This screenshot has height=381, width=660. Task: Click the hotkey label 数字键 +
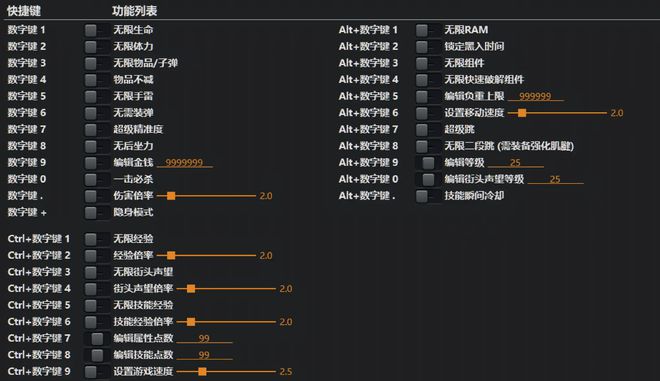[x=27, y=212]
